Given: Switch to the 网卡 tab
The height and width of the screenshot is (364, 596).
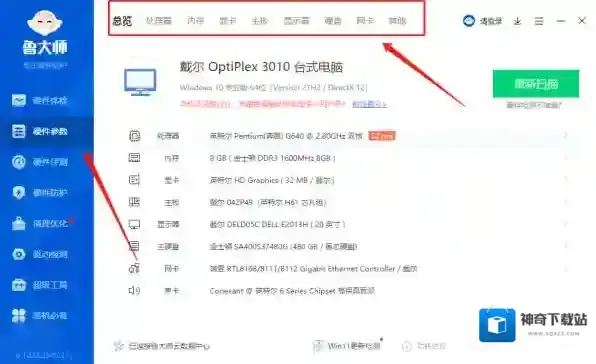Looking at the screenshot, I should [365, 21].
